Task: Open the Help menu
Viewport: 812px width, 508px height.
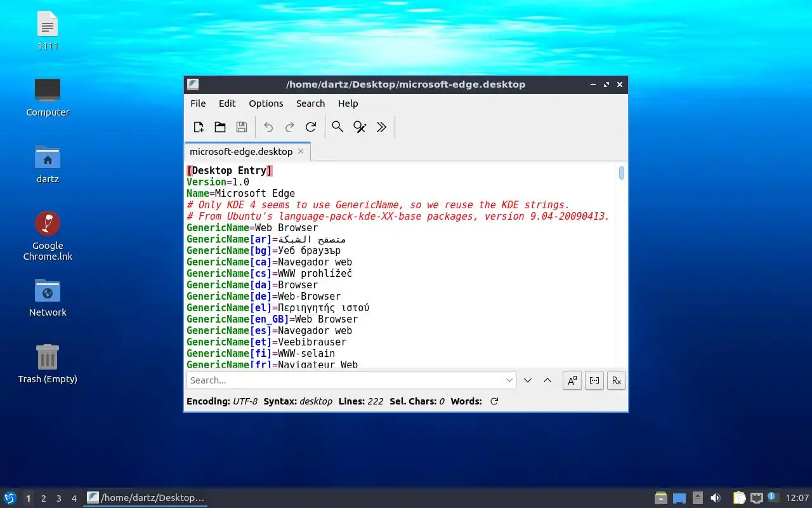Action: coord(348,104)
